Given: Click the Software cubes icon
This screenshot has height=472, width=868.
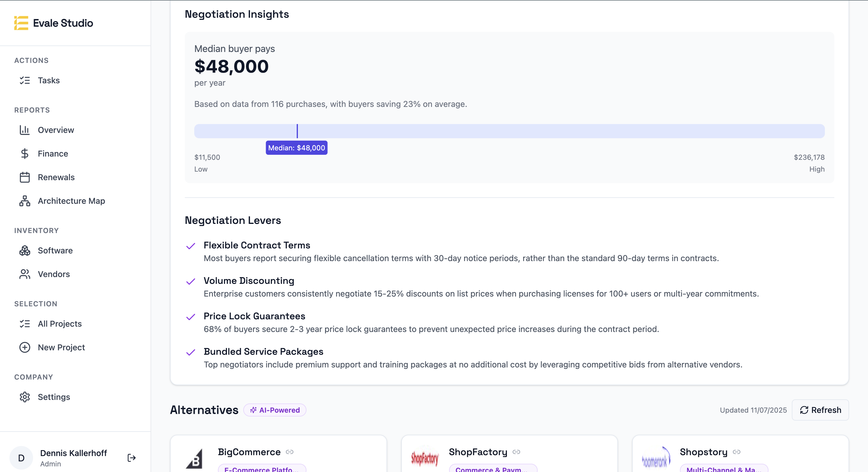Looking at the screenshot, I should click(x=25, y=250).
